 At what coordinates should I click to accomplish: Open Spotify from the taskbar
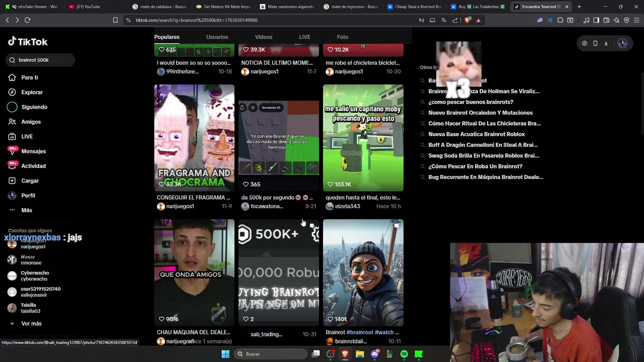pyautogui.click(x=404, y=354)
